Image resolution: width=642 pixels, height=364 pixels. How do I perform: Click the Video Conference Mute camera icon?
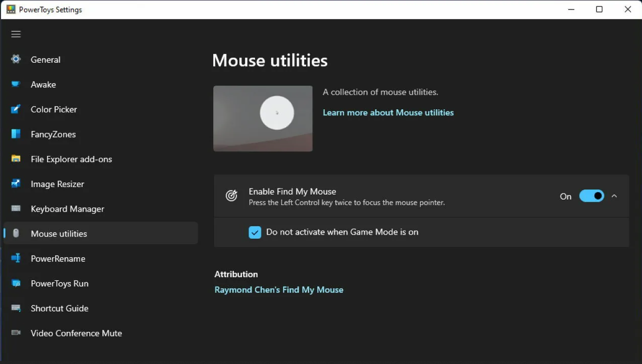coord(16,333)
